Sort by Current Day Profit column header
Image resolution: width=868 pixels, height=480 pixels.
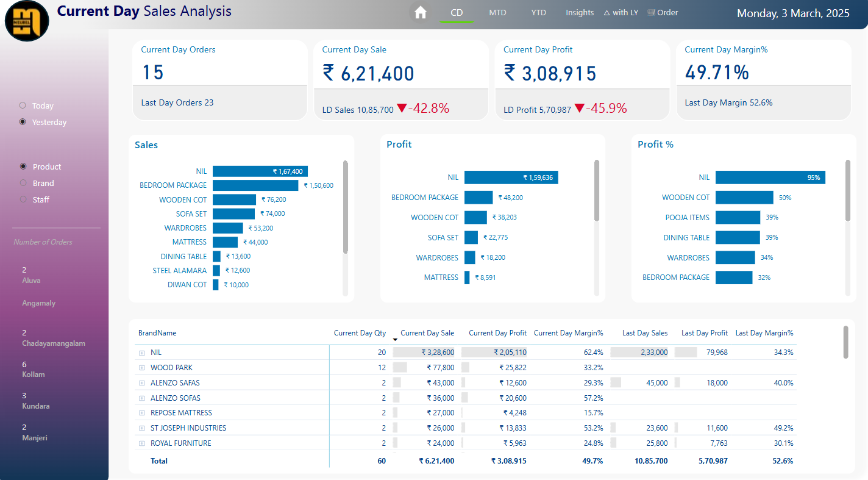tap(497, 333)
